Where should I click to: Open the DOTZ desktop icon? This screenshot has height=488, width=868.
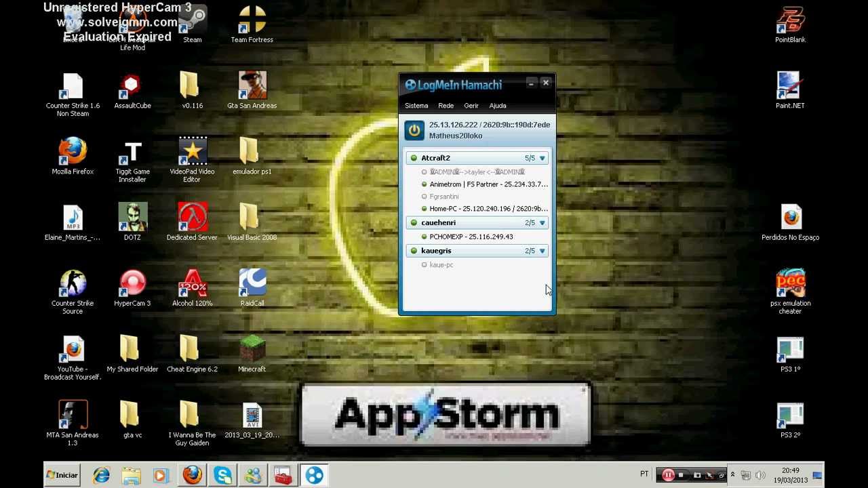pyautogui.click(x=132, y=222)
